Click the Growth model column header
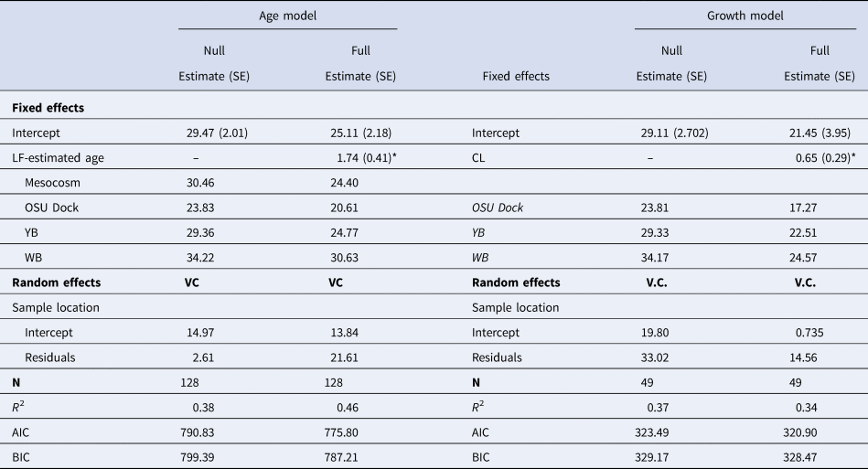 coord(745,16)
